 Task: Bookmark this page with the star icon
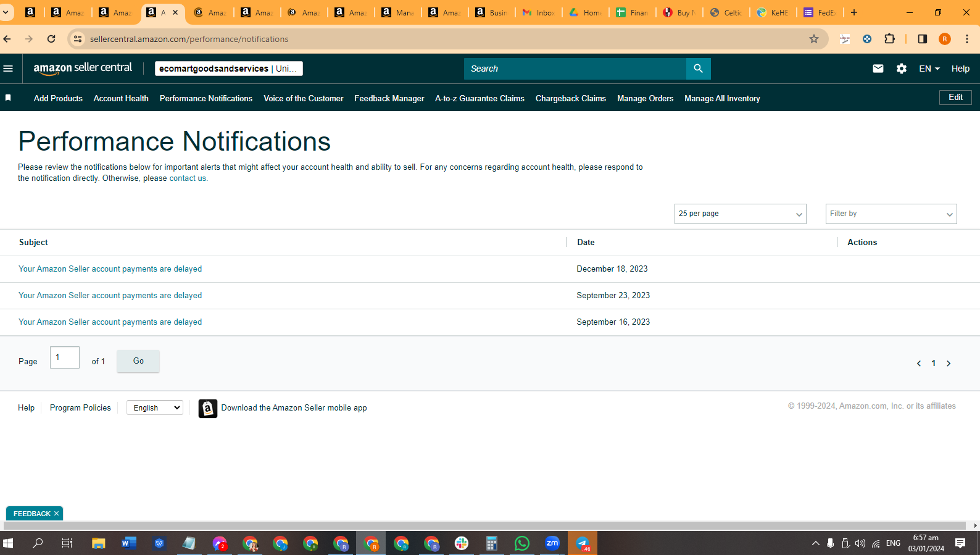point(814,39)
